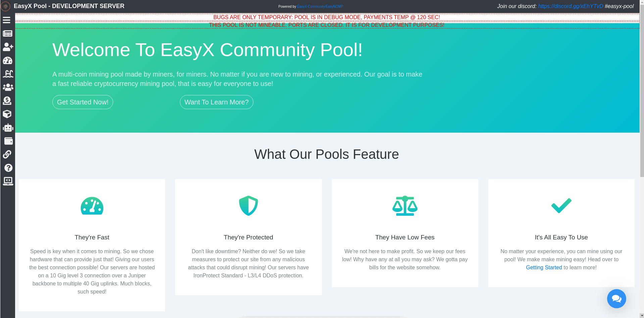Click the Get Started Now! button
This screenshot has height=318, width=644.
point(83,102)
